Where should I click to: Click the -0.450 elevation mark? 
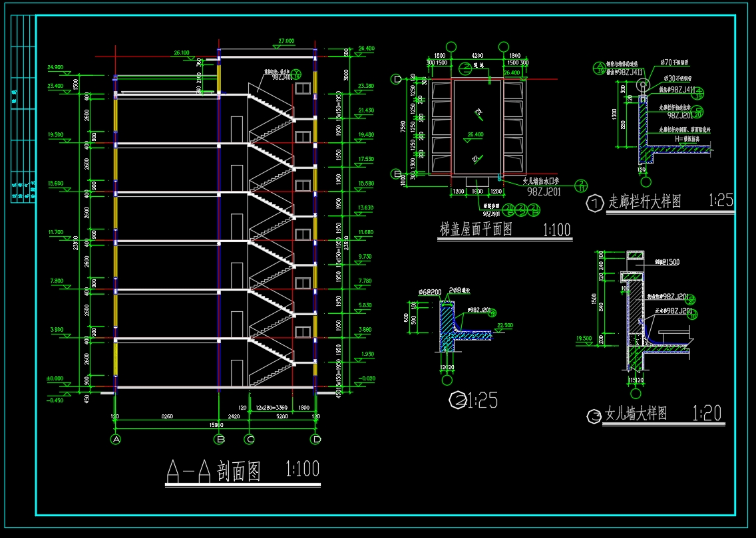click(55, 401)
